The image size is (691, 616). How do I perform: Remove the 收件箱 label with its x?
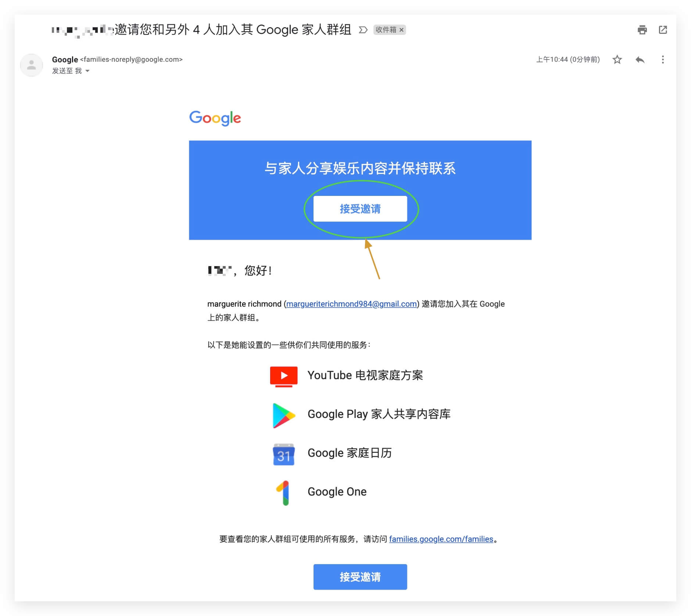(401, 30)
